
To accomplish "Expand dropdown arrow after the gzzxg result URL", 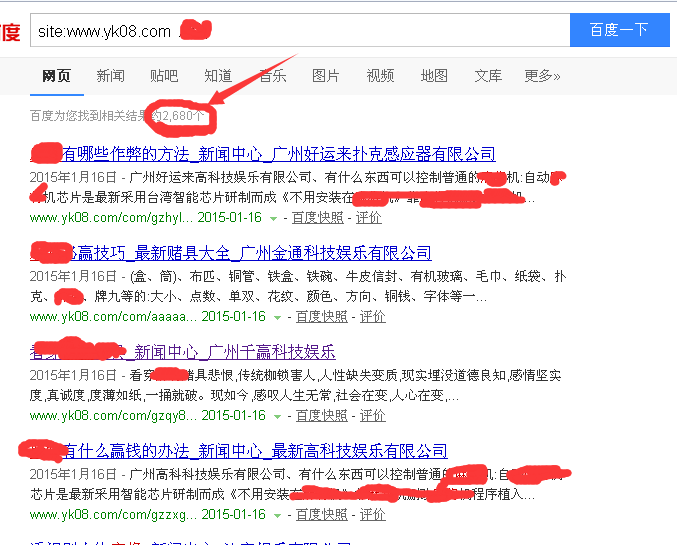I will pos(278,516).
